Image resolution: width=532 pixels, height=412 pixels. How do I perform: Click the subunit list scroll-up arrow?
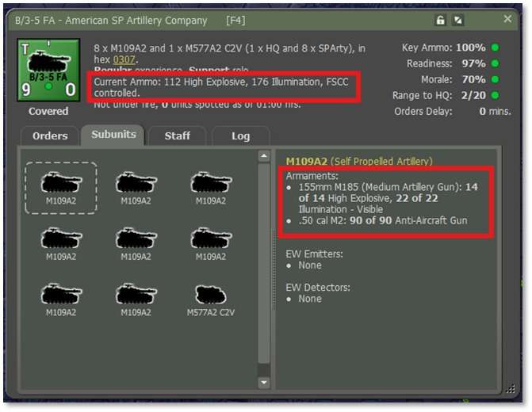tap(265, 157)
